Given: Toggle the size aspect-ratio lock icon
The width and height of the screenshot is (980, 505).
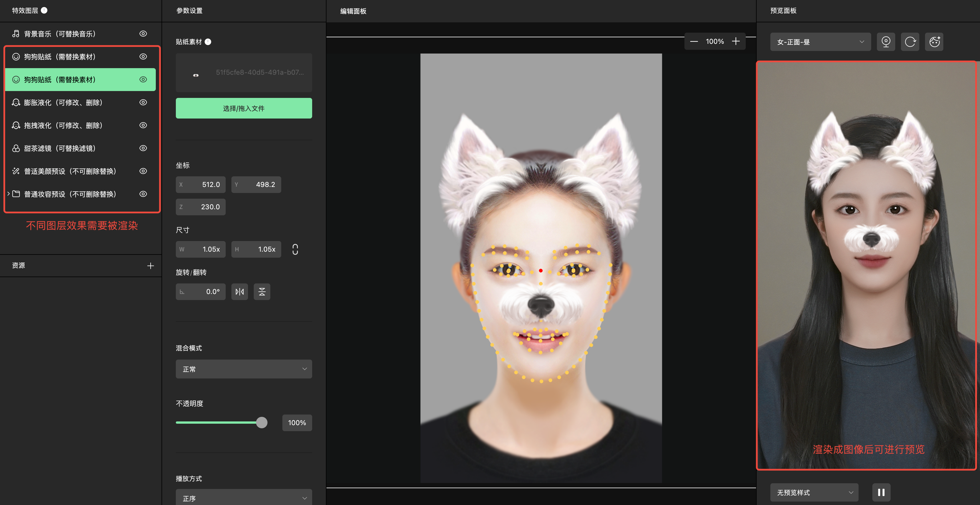Looking at the screenshot, I should (x=295, y=249).
